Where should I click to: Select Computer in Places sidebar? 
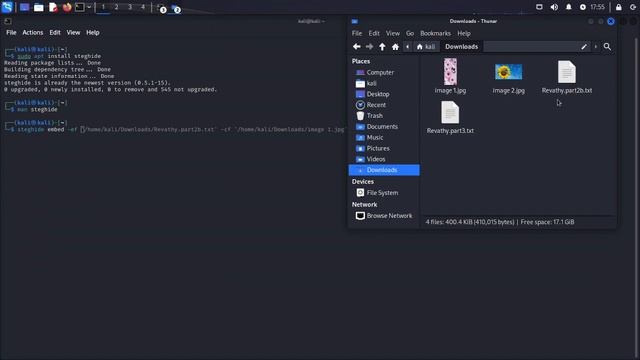tap(384, 72)
